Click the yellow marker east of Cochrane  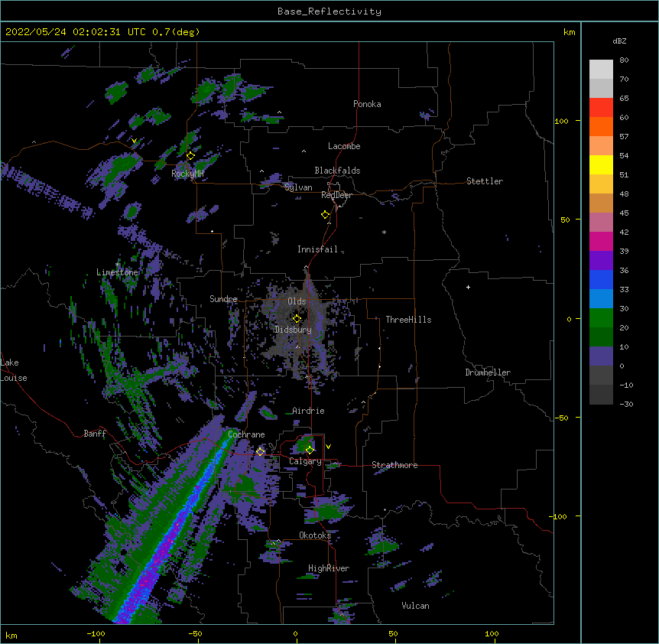pyautogui.click(x=260, y=451)
